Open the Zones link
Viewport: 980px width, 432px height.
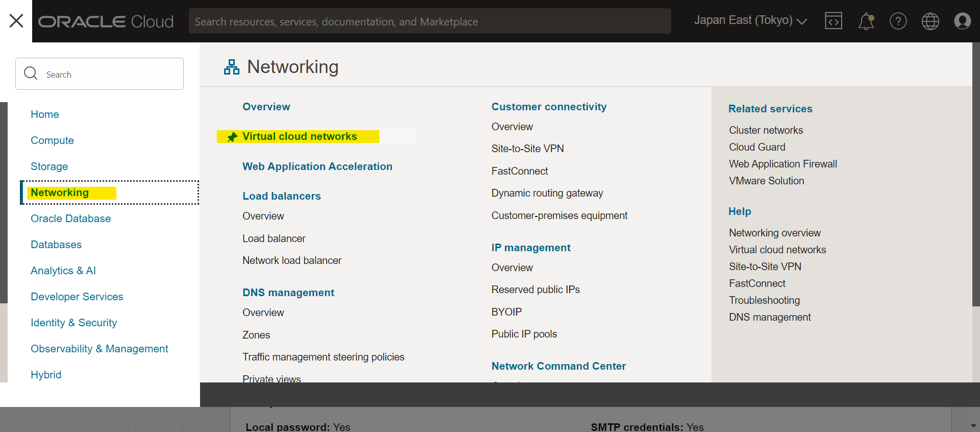click(x=256, y=335)
